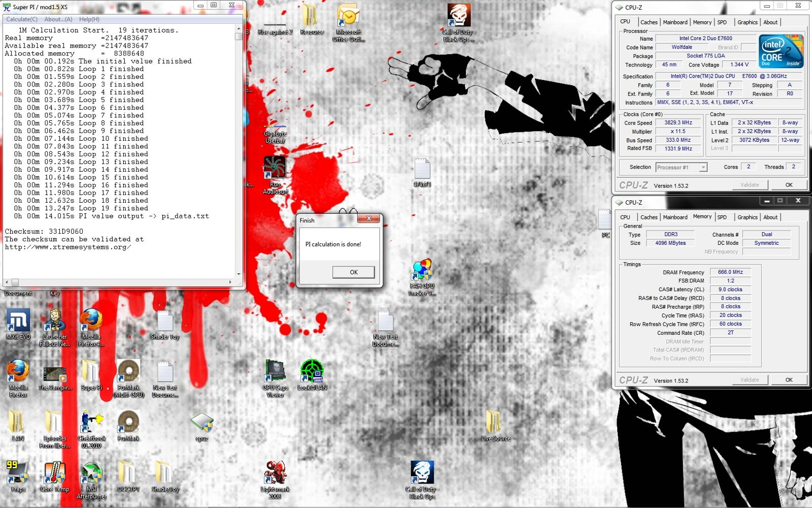Viewport: 812px width, 508px height.
Task: Click OK in the lower CPU-Z window
Action: 789,380
